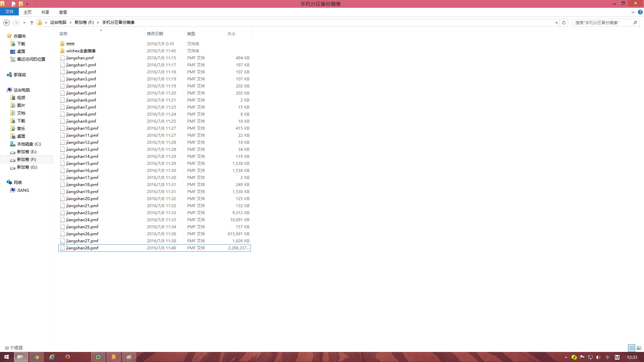Select file name jiangshan15.pmf
This screenshot has width=644, height=362.
tap(83, 164)
